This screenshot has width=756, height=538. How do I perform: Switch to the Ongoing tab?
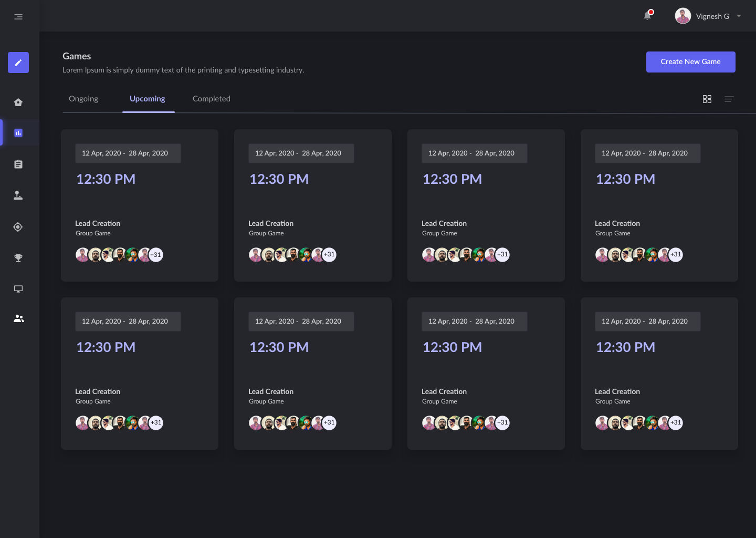pyautogui.click(x=83, y=99)
